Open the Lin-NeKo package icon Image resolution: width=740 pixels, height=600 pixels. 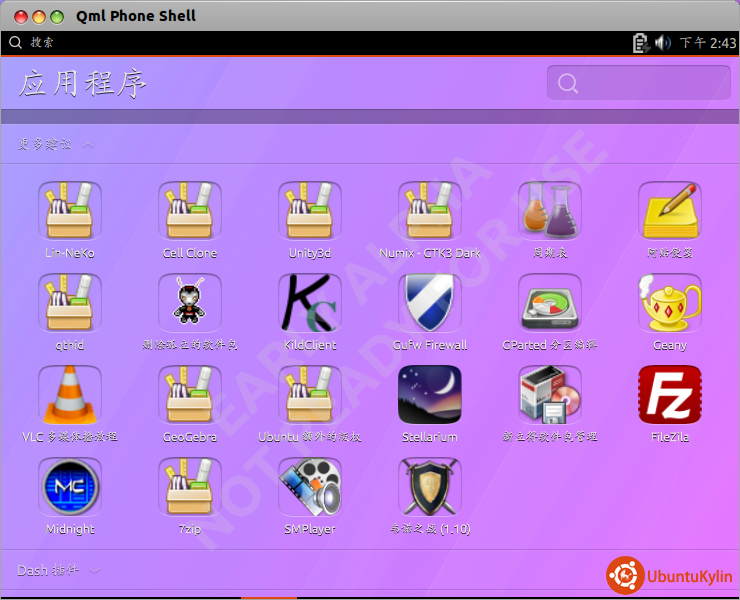(70, 211)
